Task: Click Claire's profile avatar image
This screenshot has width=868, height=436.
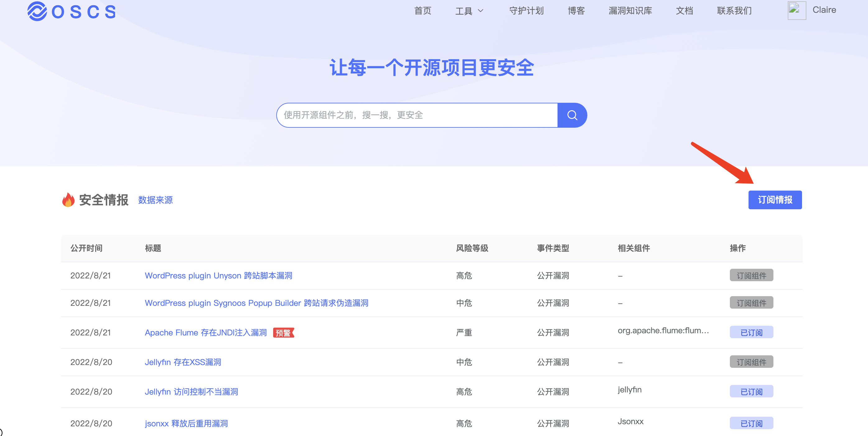Action: 796,11
